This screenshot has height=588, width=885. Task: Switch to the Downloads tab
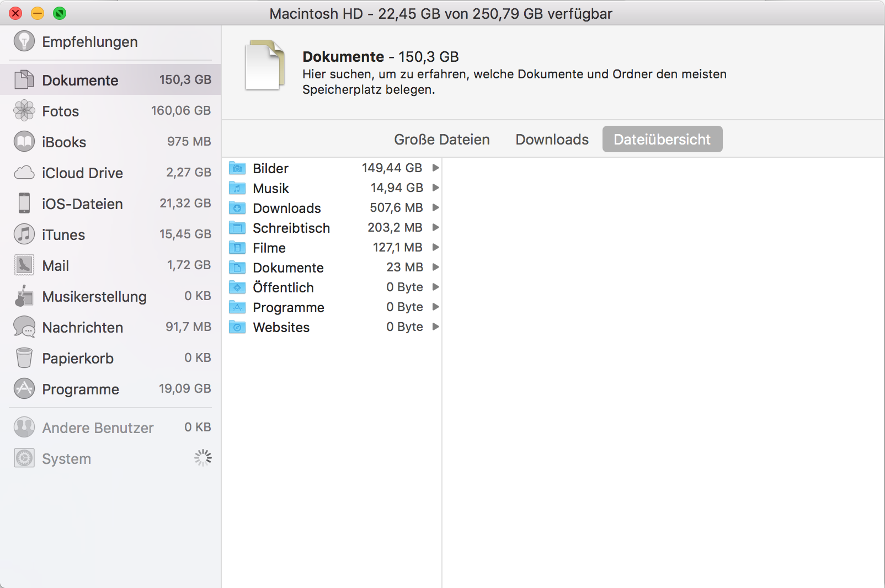click(x=552, y=140)
